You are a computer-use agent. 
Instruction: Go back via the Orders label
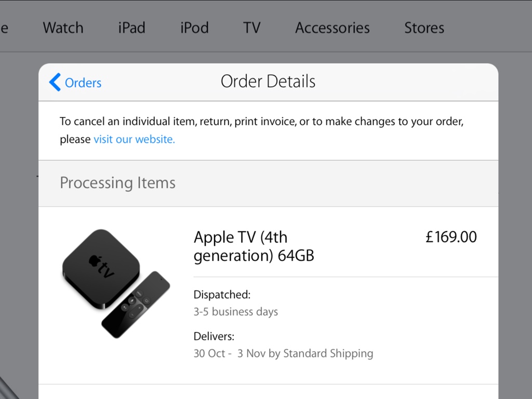(83, 83)
